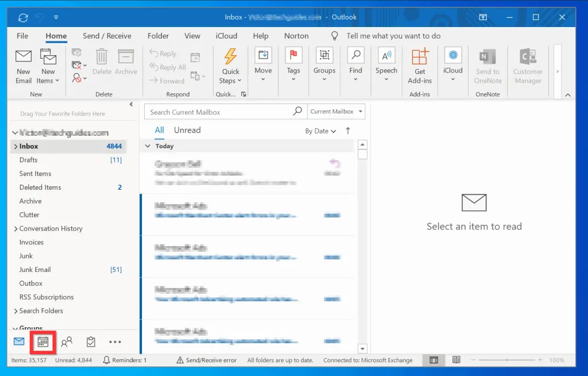
Task: Click the Send/Receive error in status bar
Action: click(x=212, y=360)
